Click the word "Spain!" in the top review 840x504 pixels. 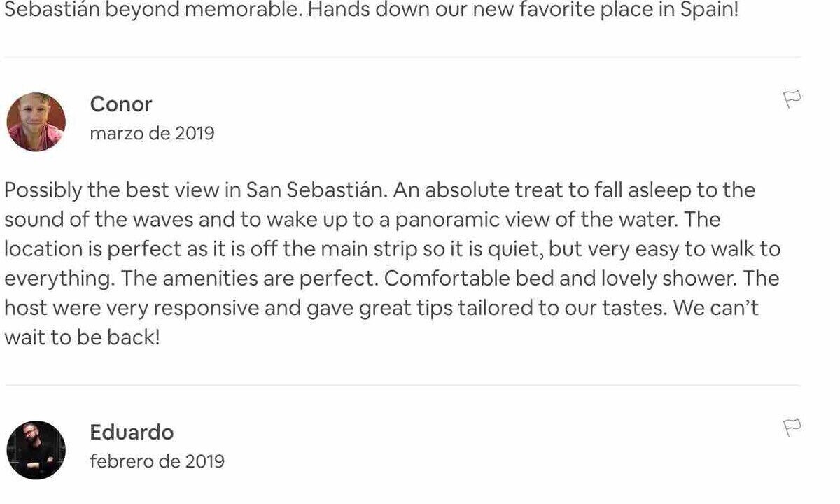pos(709,12)
